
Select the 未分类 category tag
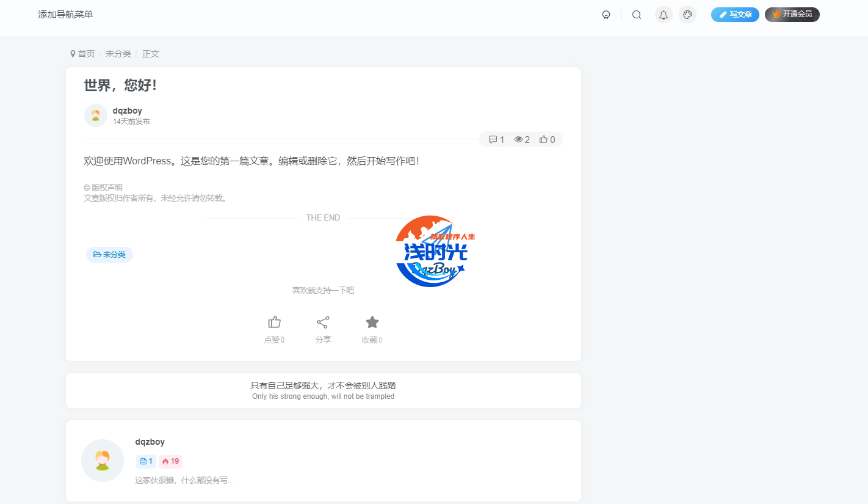point(109,255)
